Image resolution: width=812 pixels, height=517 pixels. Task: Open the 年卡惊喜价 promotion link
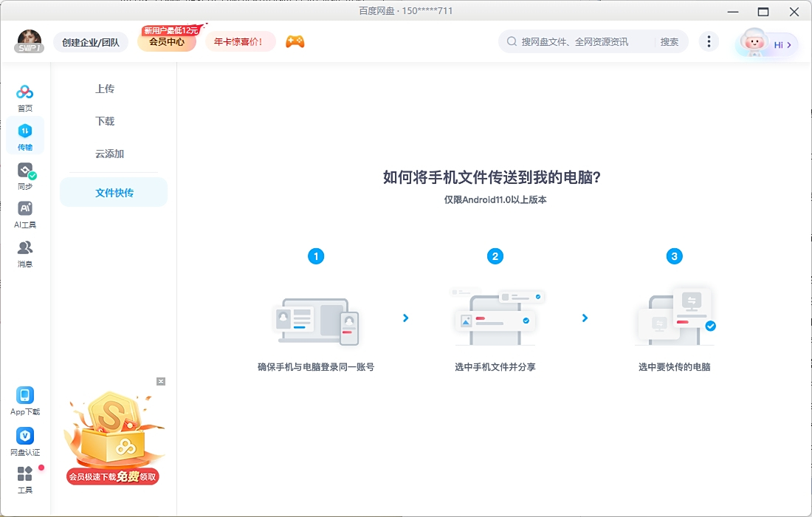pos(238,41)
